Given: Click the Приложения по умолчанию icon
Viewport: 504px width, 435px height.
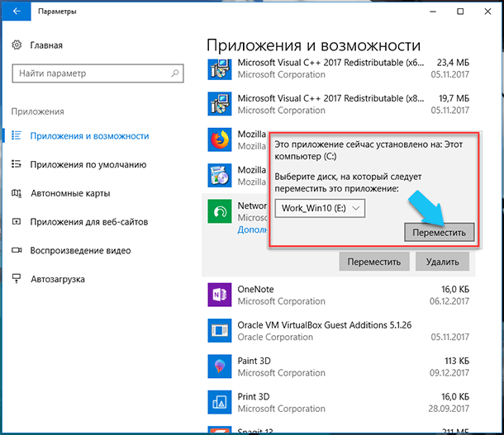Looking at the screenshot, I should pyautogui.click(x=17, y=164).
